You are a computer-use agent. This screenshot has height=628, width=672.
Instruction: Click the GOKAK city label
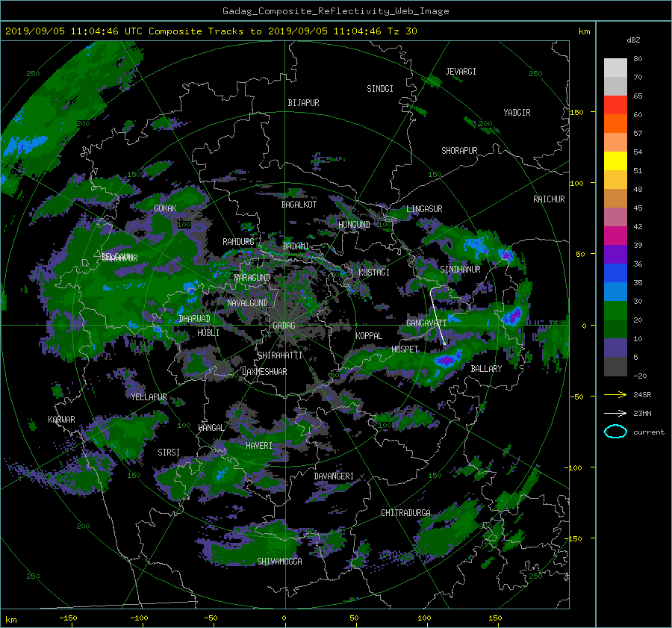click(165, 208)
